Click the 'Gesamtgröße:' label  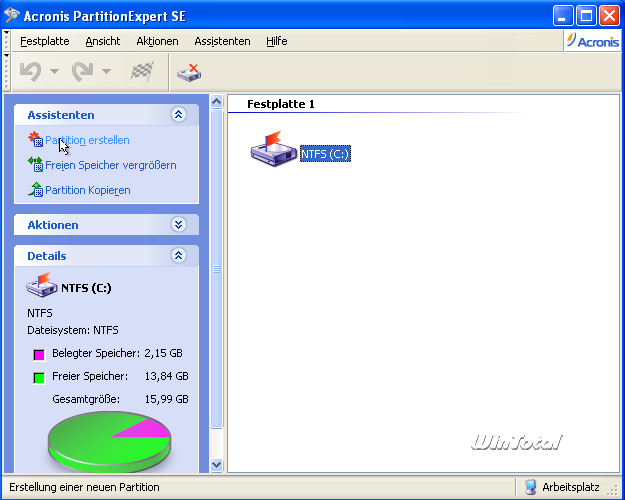point(86,399)
